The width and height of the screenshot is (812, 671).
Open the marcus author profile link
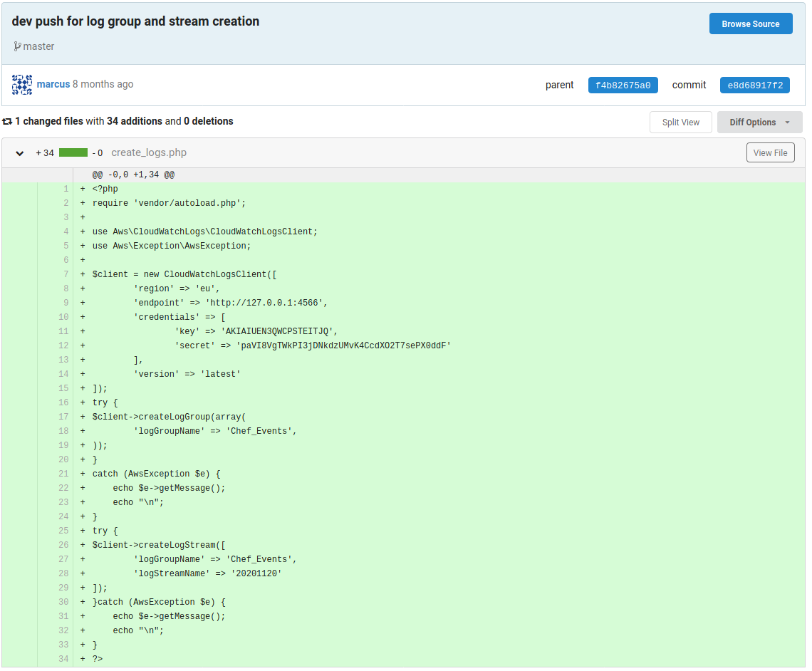pyautogui.click(x=53, y=84)
